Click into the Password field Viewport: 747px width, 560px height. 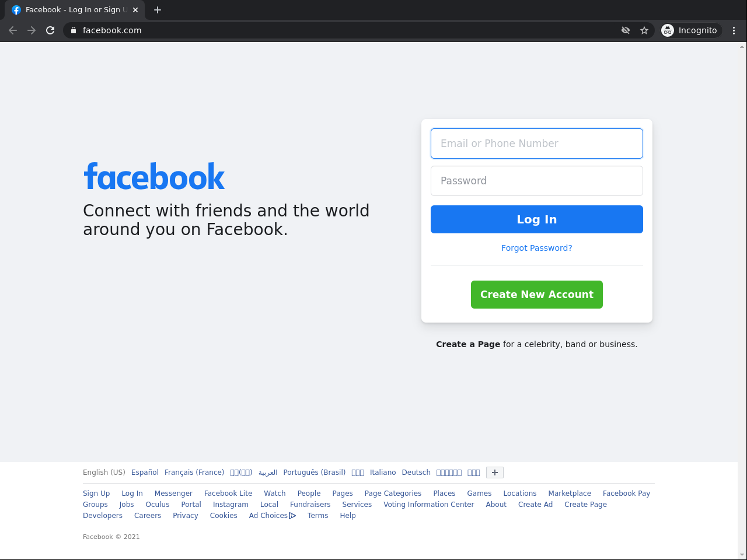pyautogui.click(x=537, y=181)
